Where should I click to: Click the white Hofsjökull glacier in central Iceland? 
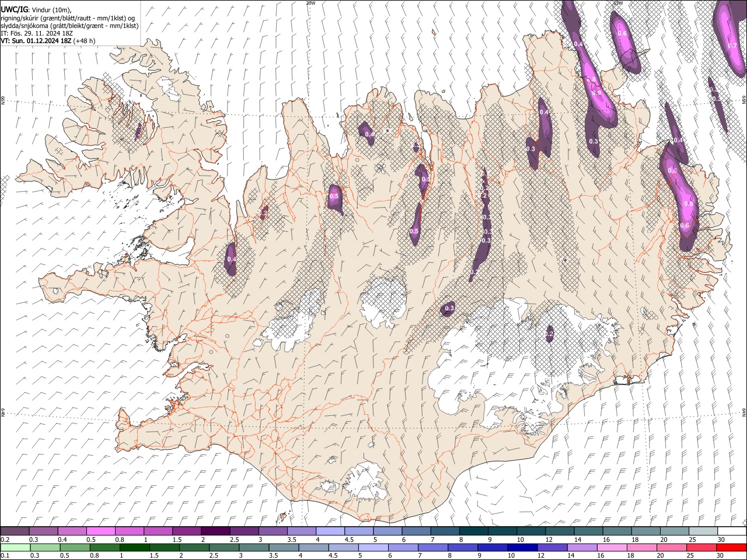tap(383, 302)
